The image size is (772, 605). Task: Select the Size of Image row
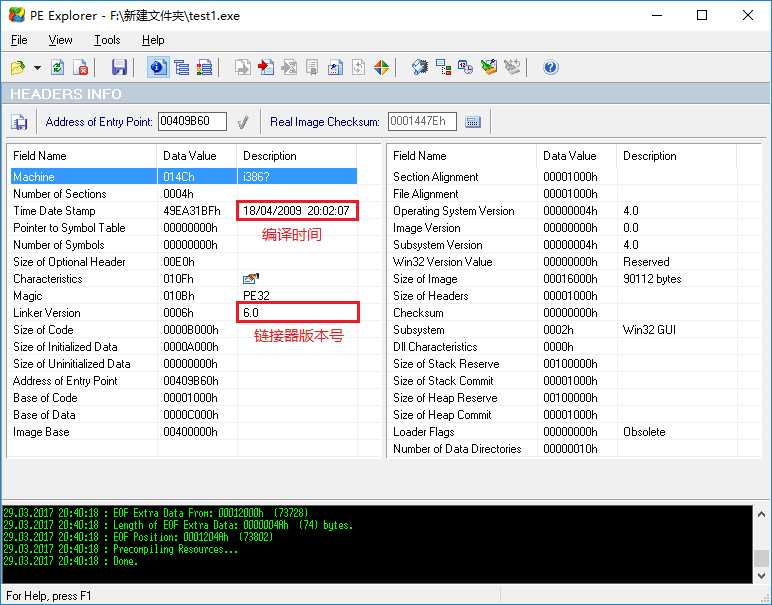tap(564, 279)
